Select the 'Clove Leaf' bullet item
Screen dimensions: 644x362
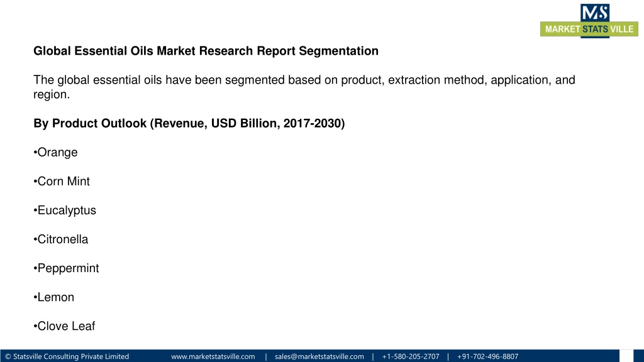click(x=64, y=326)
